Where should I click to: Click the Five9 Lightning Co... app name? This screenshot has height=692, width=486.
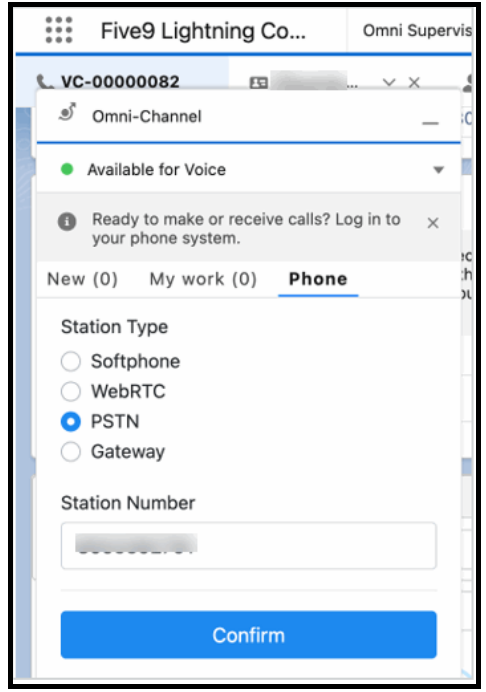click(203, 31)
